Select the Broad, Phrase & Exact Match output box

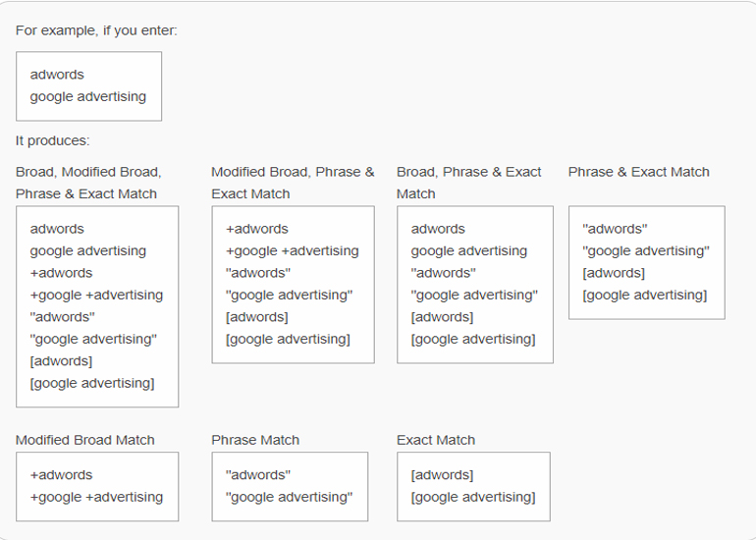pyautogui.click(x=475, y=285)
